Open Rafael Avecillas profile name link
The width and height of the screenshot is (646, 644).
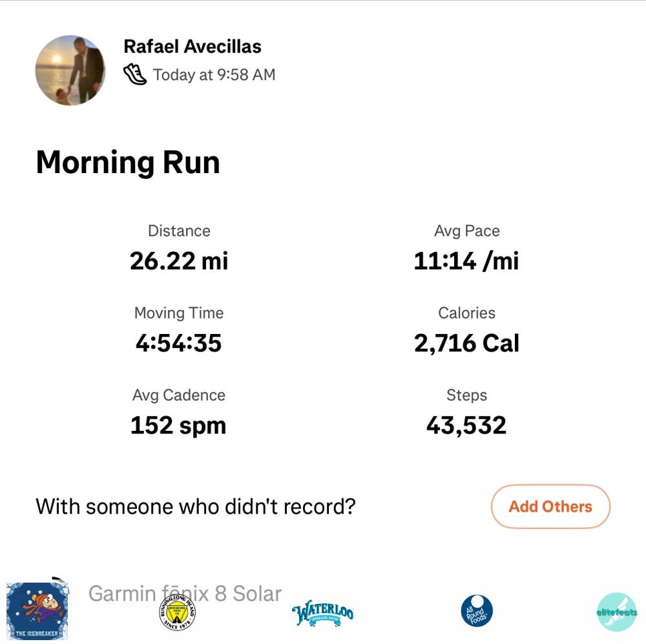(193, 47)
